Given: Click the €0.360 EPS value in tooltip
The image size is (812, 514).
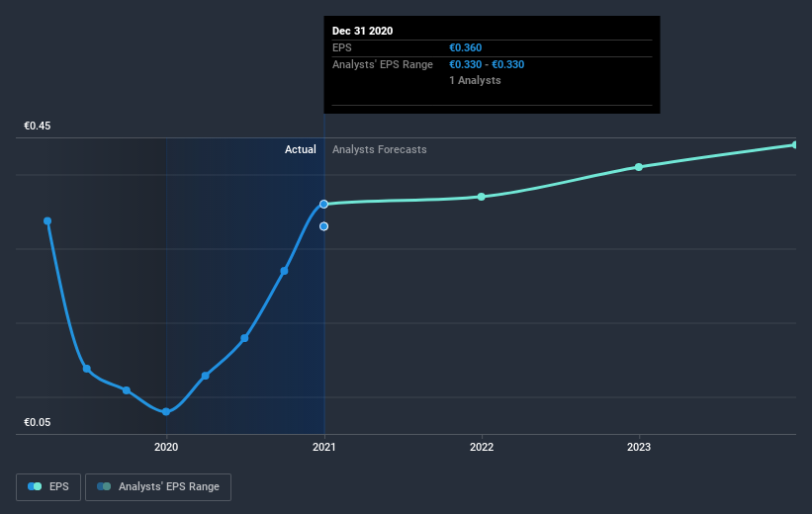Looking at the screenshot, I should pos(465,48).
